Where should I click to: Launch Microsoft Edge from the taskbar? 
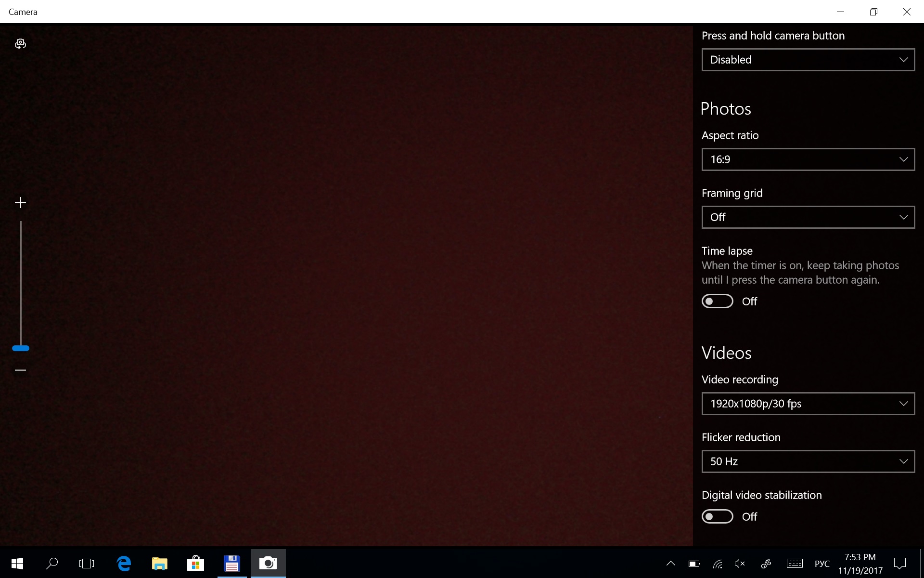[x=124, y=563]
